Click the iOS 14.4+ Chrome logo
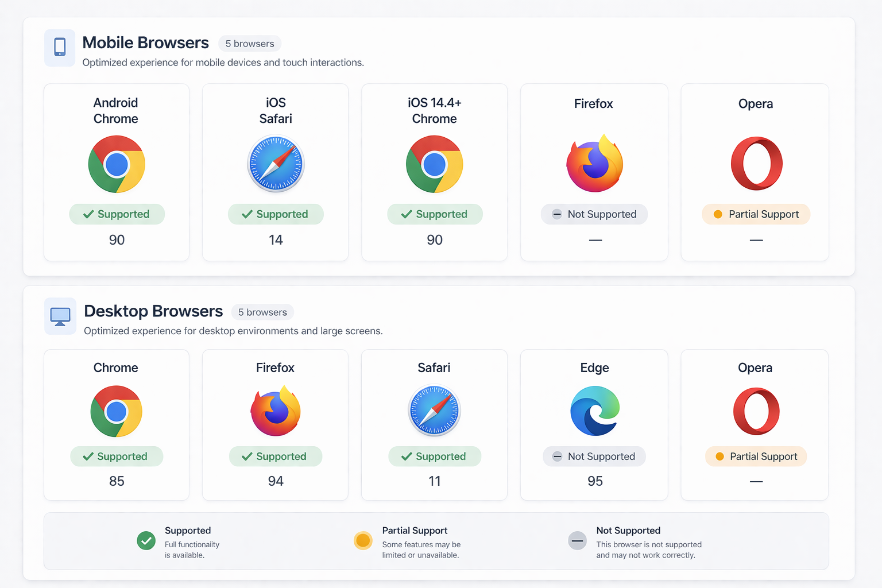This screenshot has height=588, width=882. click(435, 164)
